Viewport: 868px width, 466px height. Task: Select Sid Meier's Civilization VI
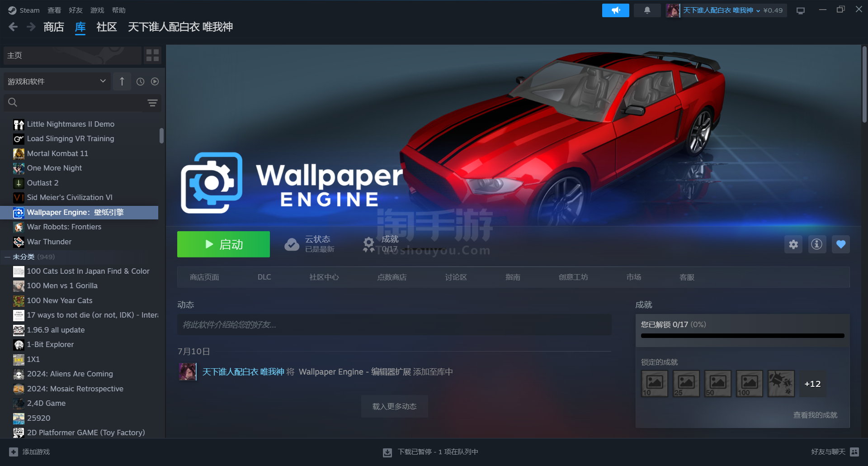[x=80, y=197]
